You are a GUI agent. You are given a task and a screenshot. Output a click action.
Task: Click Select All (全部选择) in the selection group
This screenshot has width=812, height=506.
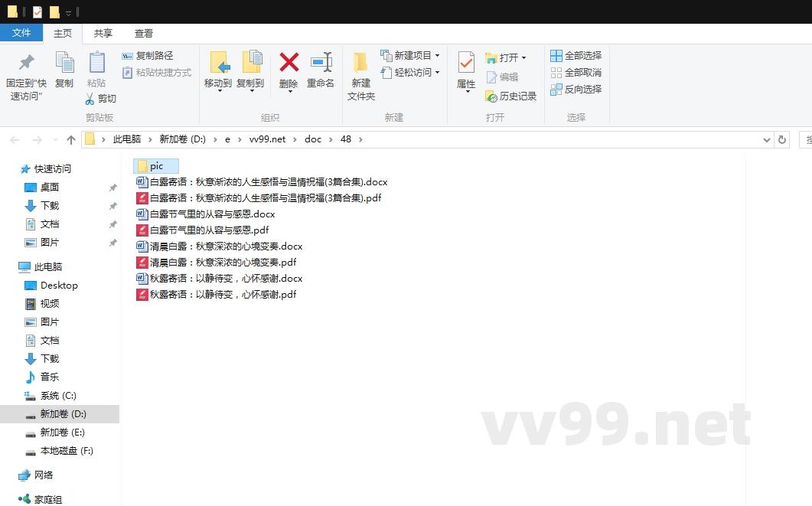point(576,55)
